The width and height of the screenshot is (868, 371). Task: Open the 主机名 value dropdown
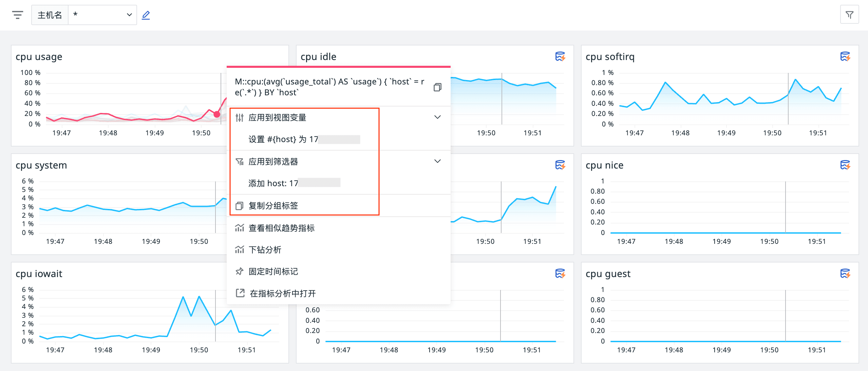[102, 15]
